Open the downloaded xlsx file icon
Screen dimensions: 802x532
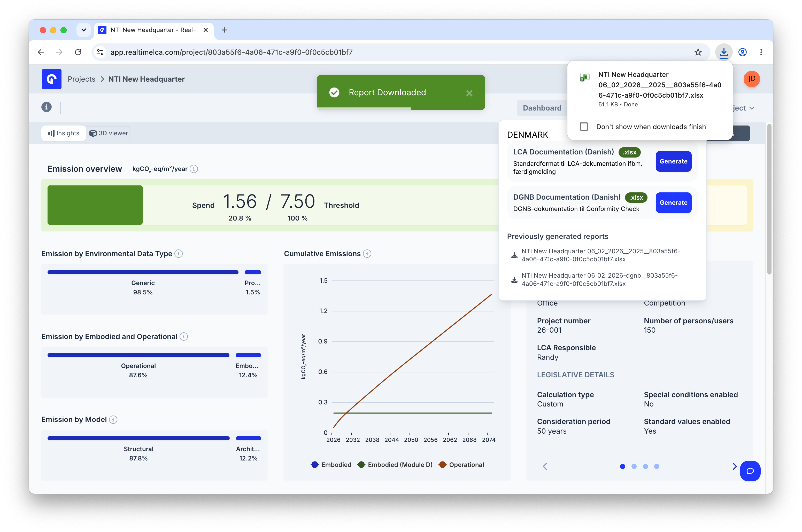pyautogui.click(x=584, y=77)
